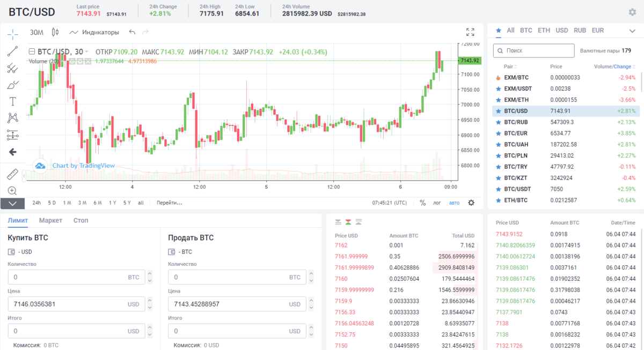Open chart settings gear below chart
This screenshot has height=350, width=644.
pyautogui.click(x=471, y=203)
